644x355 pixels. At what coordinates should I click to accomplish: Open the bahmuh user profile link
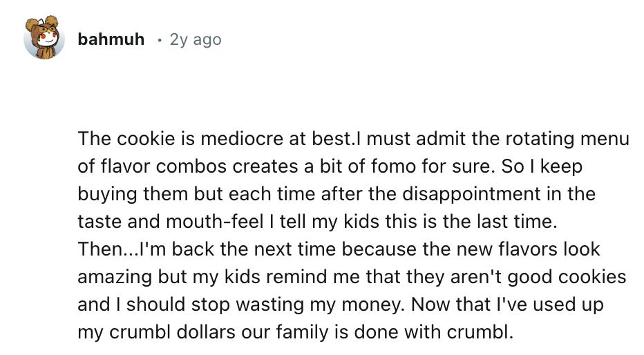[111, 39]
